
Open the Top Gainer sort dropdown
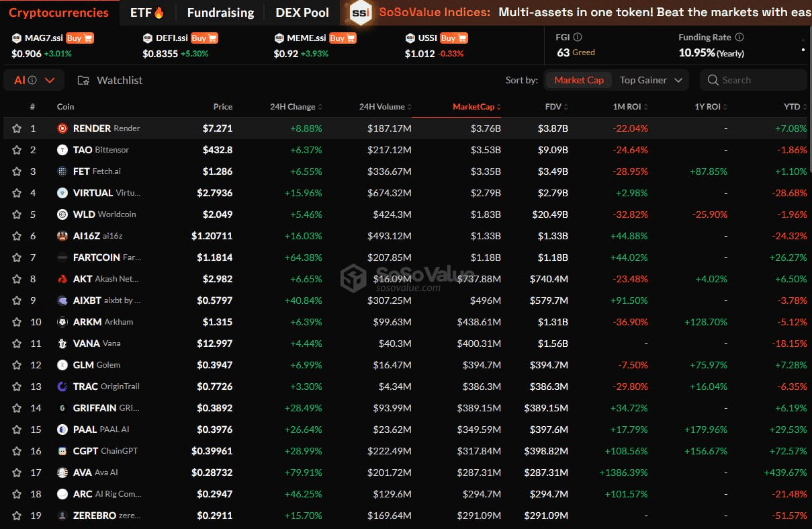click(x=650, y=80)
